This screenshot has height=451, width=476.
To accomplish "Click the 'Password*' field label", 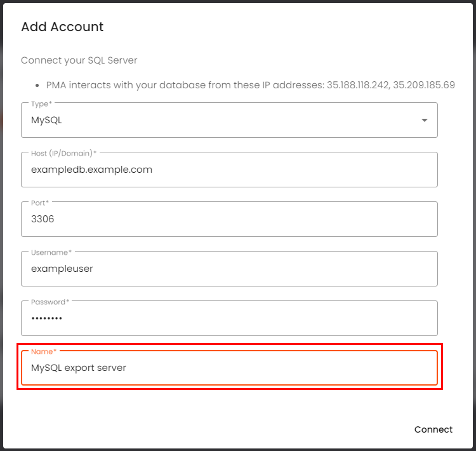I will click(50, 302).
